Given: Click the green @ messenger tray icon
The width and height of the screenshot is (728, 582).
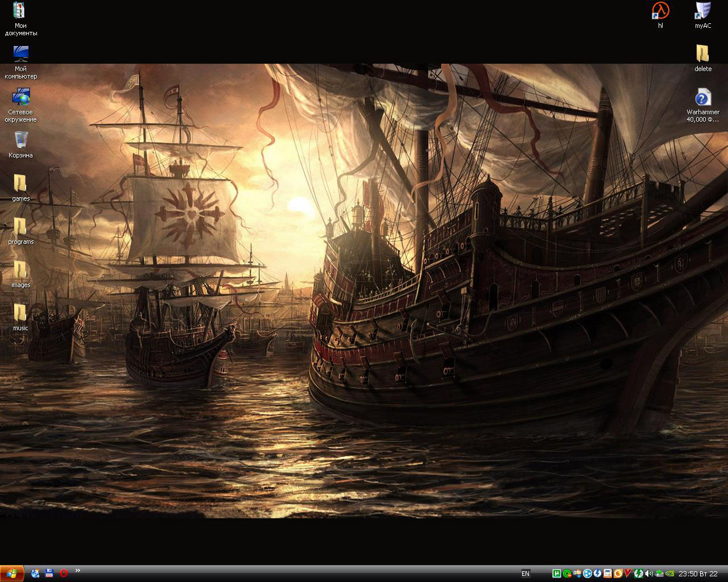Looking at the screenshot, I should (567, 573).
